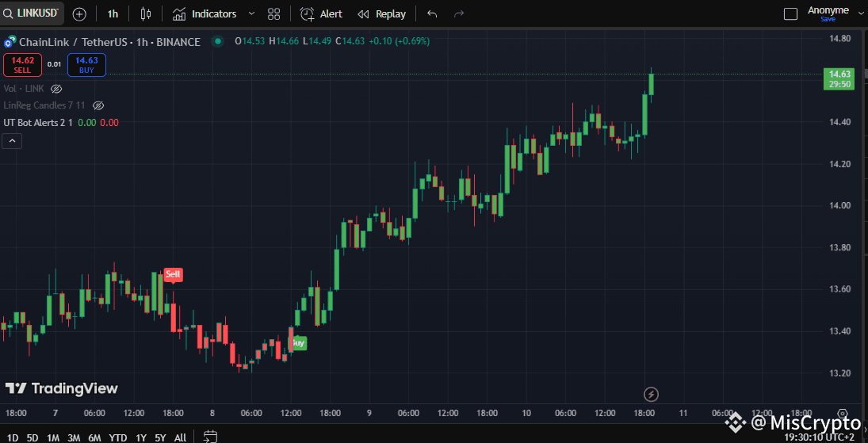Click the 14.80 price scale label
Screen dimensions: 868x443
[839, 38]
